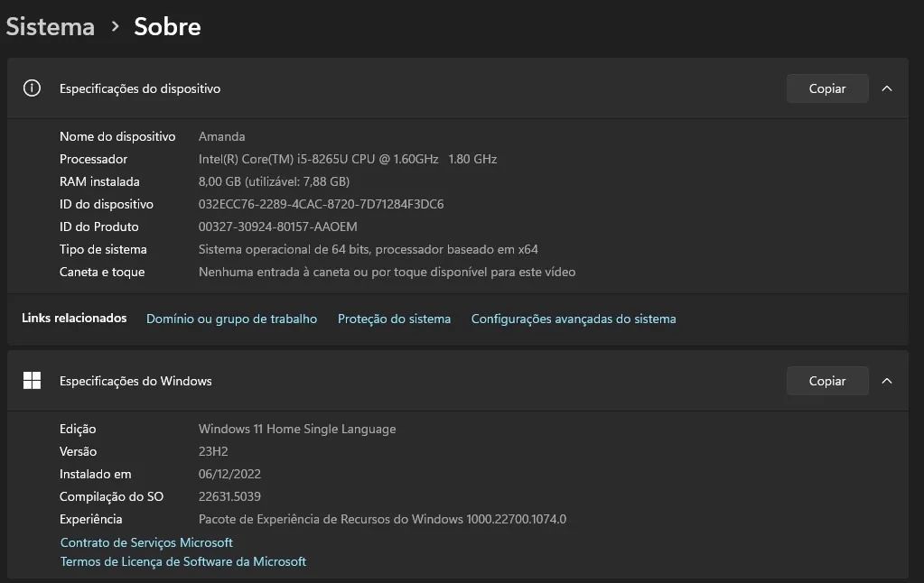The height and width of the screenshot is (583, 924).
Task: Open Termos de Licença de Software da Microsoft
Action: (183, 561)
